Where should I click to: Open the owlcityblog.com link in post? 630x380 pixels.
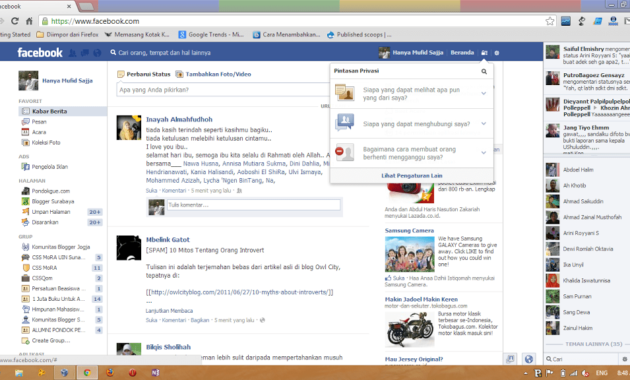[239, 292]
